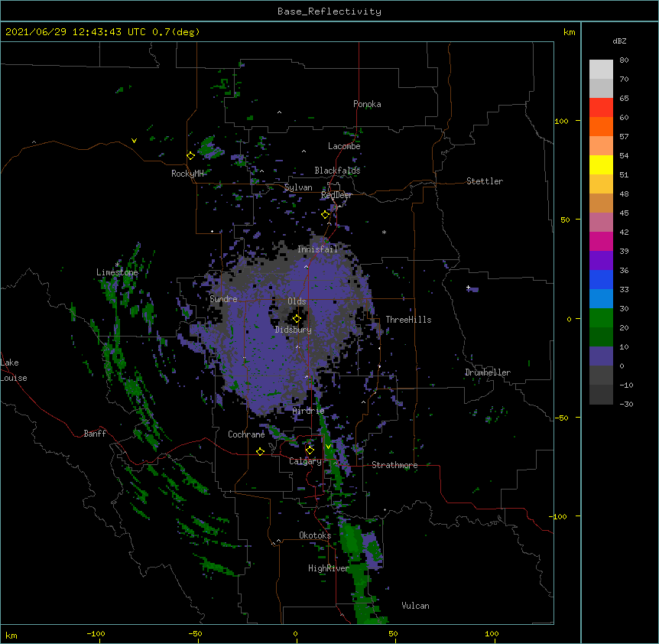Click the Stettler town label

pyautogui.click(x=484, y=181)
